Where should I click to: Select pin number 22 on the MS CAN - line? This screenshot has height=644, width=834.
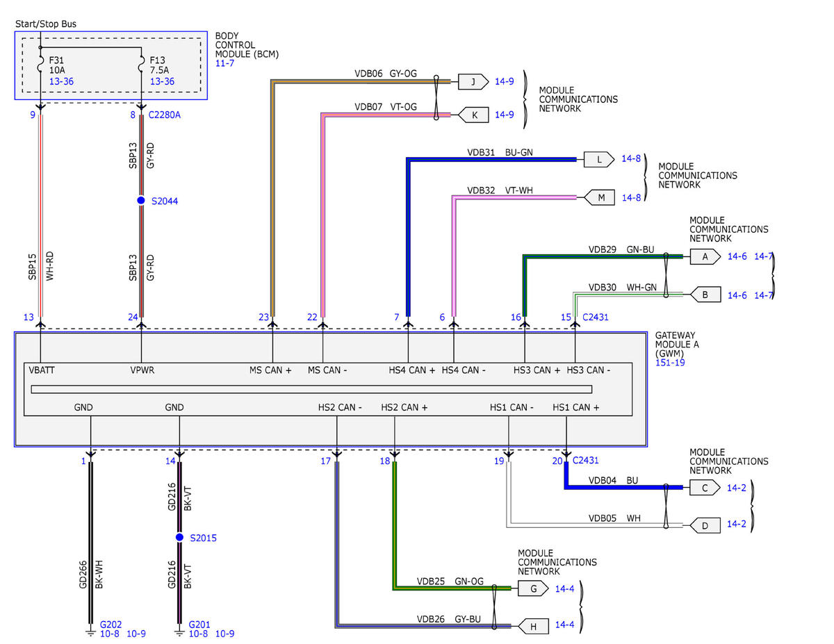[x=312, y=317]
